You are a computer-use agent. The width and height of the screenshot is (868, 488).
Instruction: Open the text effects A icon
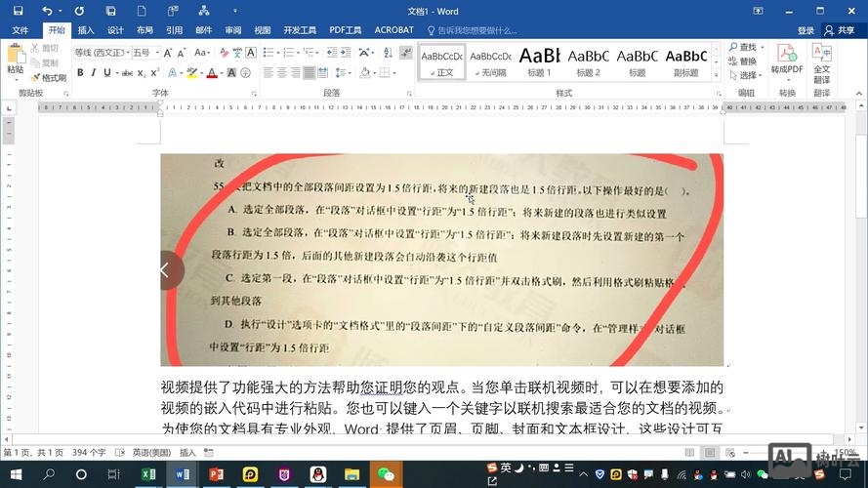(x=172, y=72)
